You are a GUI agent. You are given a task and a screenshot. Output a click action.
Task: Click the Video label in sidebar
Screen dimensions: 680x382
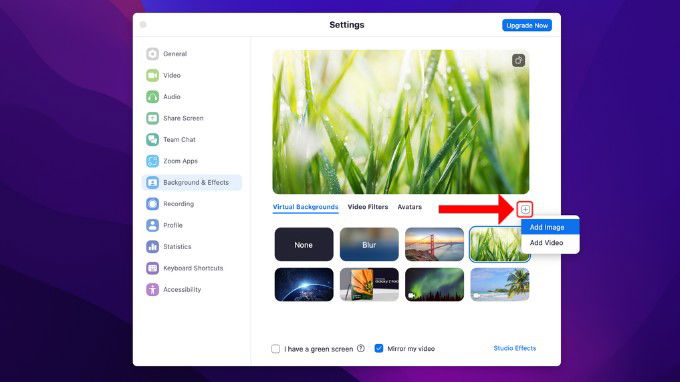[172, 75]
